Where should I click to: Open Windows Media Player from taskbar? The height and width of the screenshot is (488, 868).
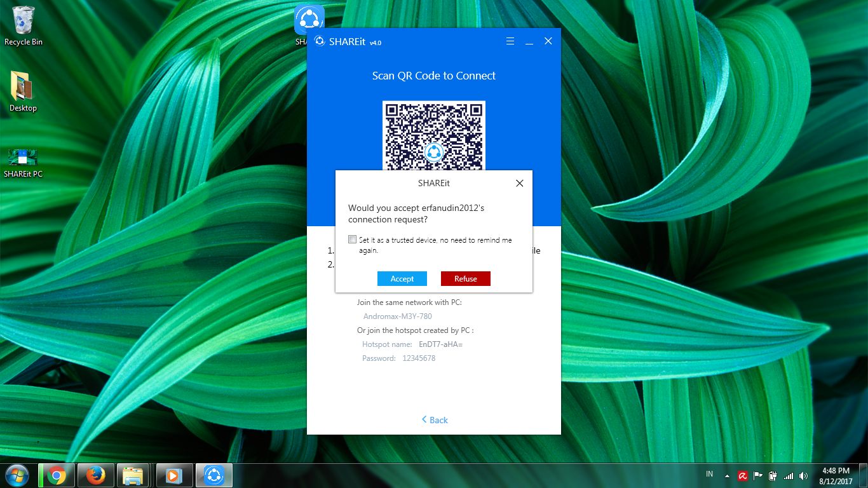coord(173,475)
